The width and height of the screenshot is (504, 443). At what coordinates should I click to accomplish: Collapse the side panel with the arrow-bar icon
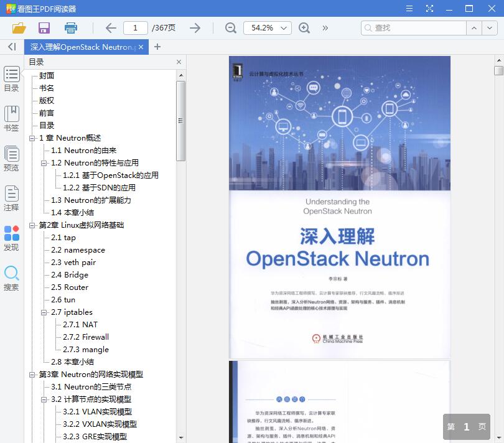pos(12,47)
